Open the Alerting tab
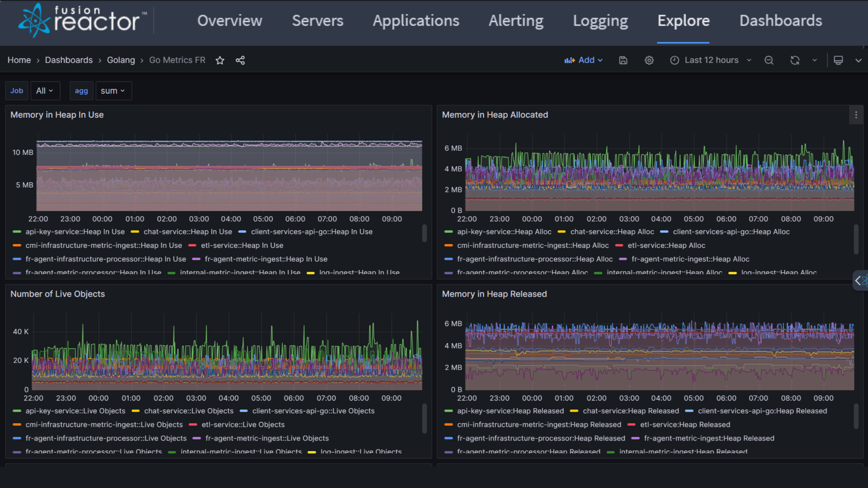 click(516, 21)
